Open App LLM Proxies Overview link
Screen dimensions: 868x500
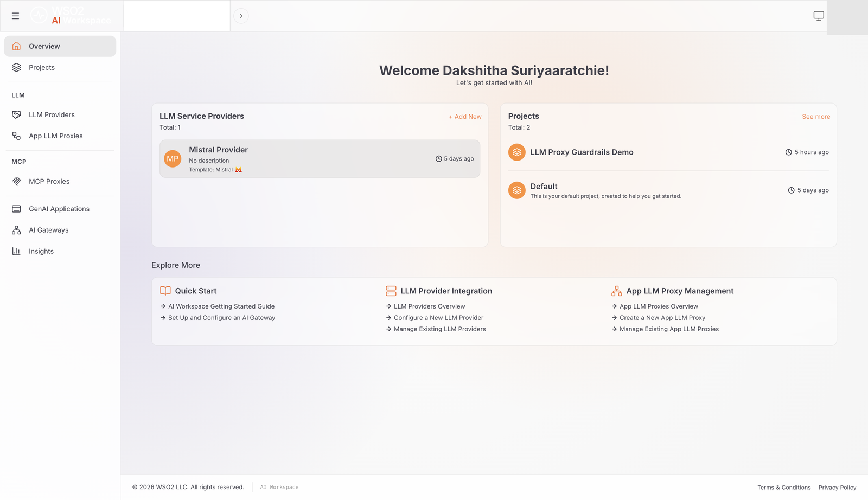coord(659,306)
